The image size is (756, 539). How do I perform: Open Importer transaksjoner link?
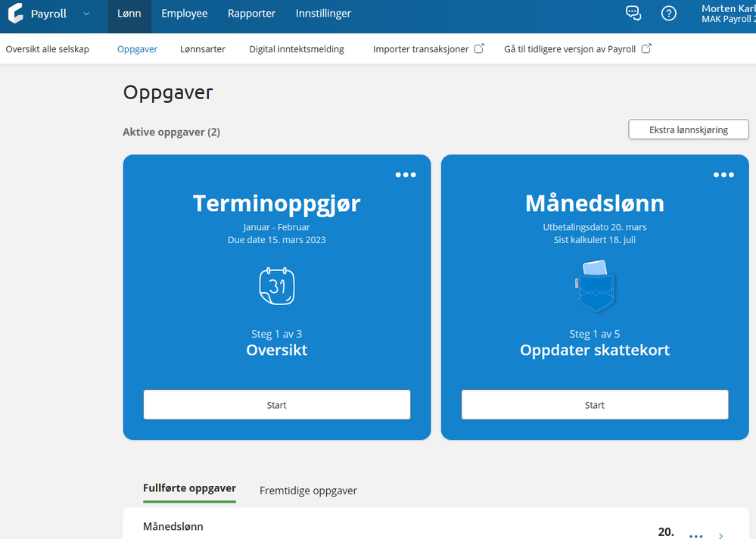421,48
